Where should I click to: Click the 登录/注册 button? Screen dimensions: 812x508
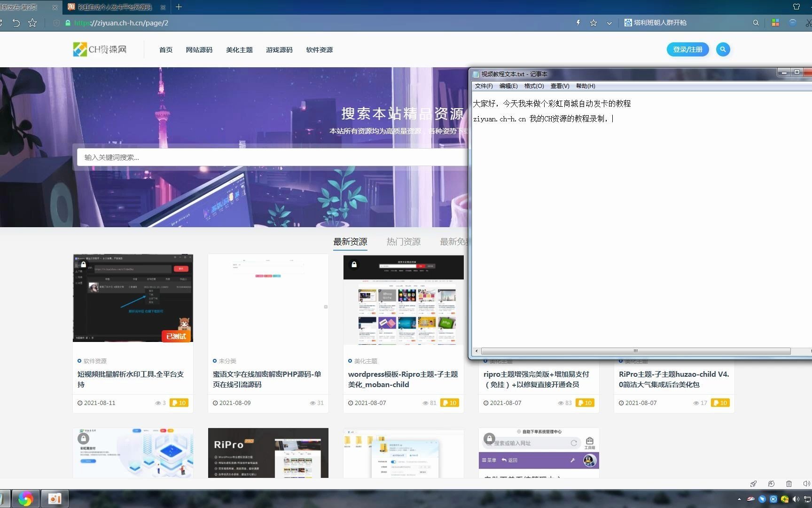(x=687, y=49)
